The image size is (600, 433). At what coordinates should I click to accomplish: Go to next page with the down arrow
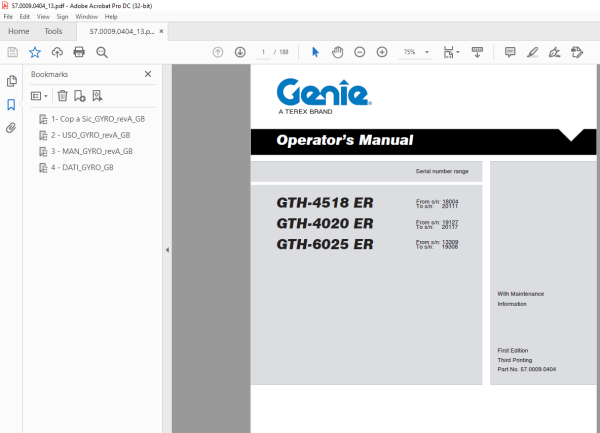[x=240, y=52]
